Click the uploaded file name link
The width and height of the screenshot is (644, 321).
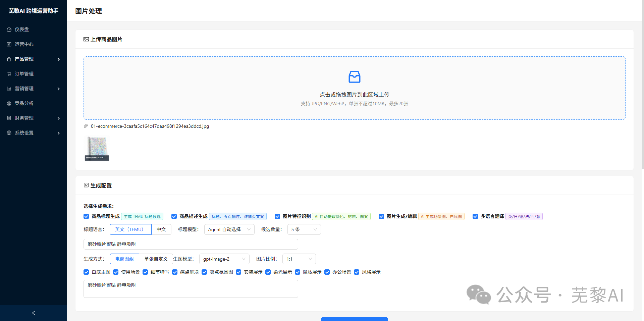point(150,126)
